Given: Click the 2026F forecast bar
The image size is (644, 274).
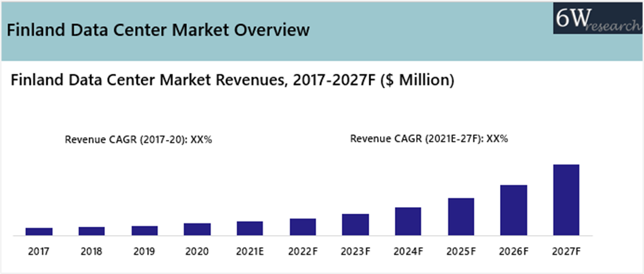Looking at the screenshot, I should click(x=514, y=210).
